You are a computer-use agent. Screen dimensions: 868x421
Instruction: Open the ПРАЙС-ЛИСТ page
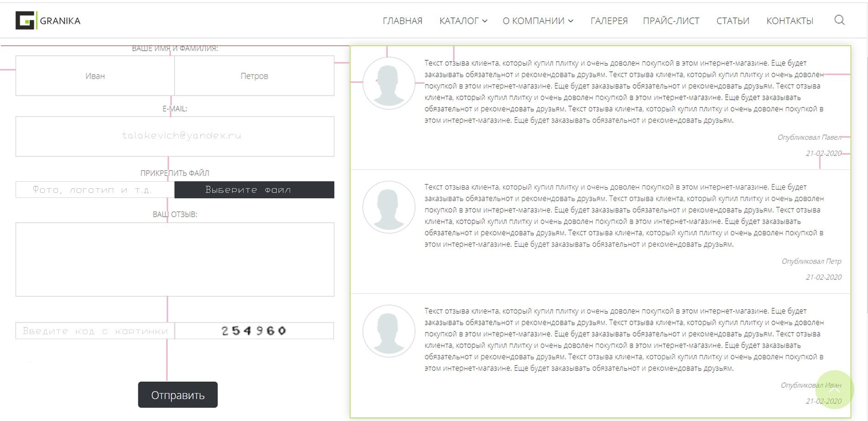[x=671, y=21]
